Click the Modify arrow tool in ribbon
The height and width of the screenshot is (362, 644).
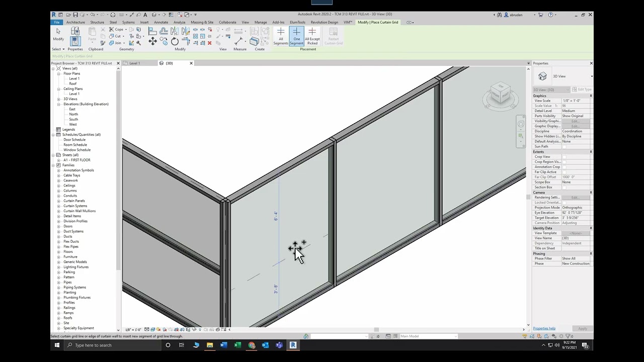[x=58, y=35]
